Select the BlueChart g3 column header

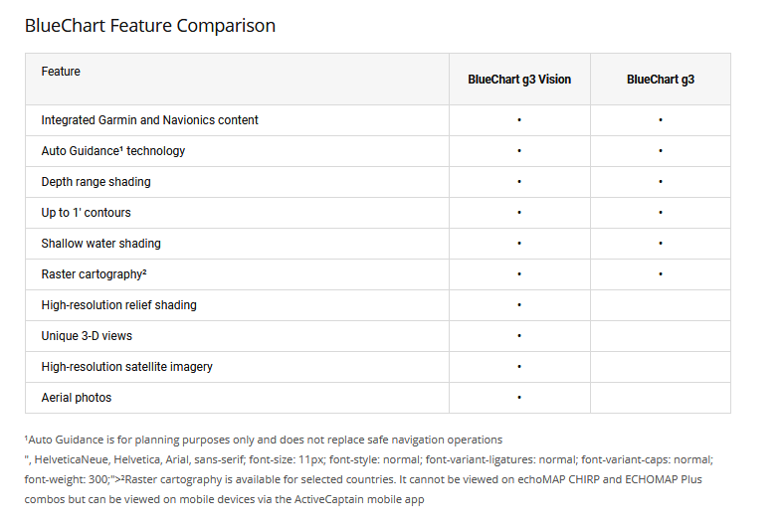(661, 80)
